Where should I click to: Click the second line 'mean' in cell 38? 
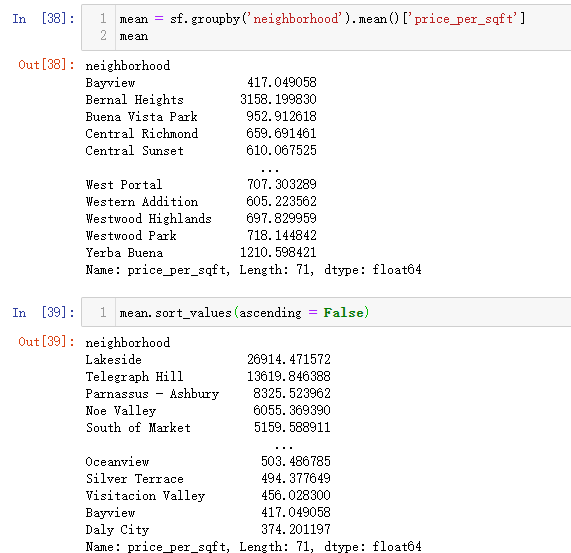tap(134, 36)
